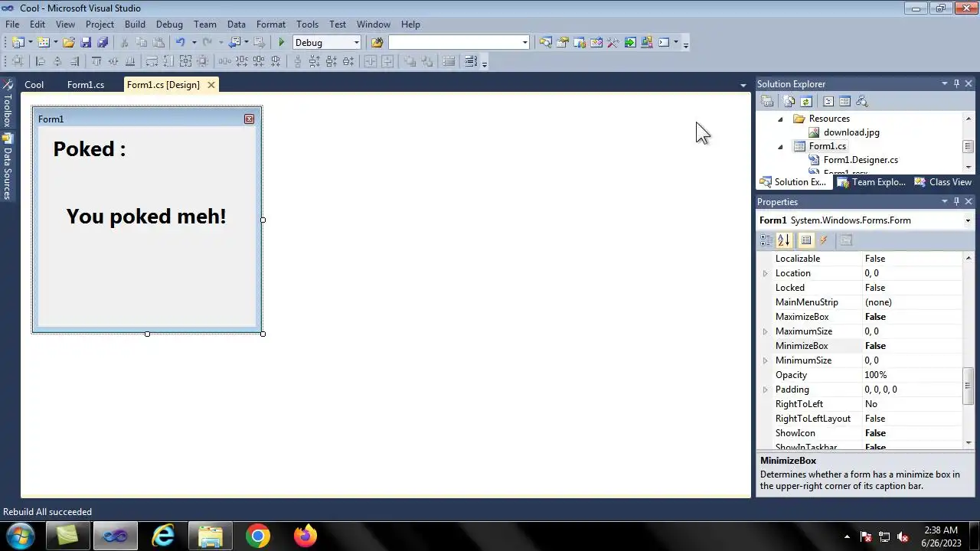The height and width of the screenshot is (551, 980).
Task: Open the Data Sources side tab
Action: [x=7, y=167]
